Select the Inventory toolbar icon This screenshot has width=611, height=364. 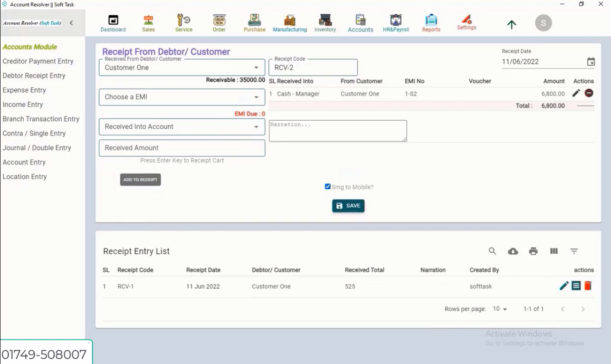[325, 22]
